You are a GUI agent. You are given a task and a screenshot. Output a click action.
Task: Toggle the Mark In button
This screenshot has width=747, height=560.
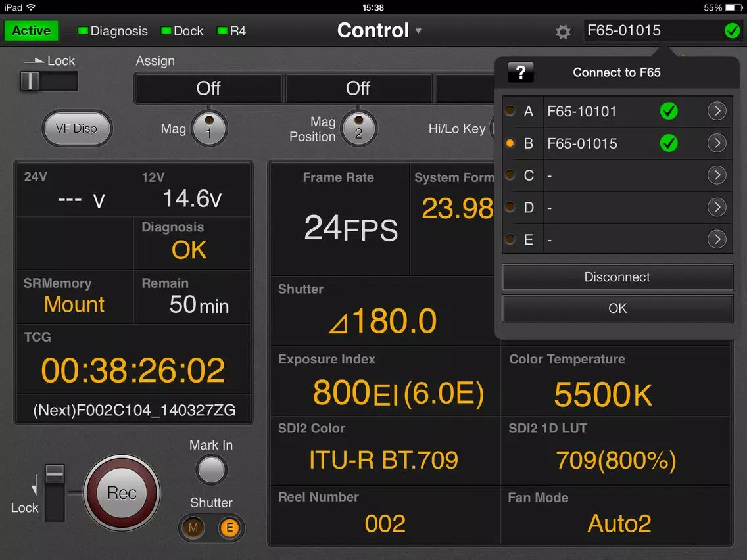click(211, 470)
